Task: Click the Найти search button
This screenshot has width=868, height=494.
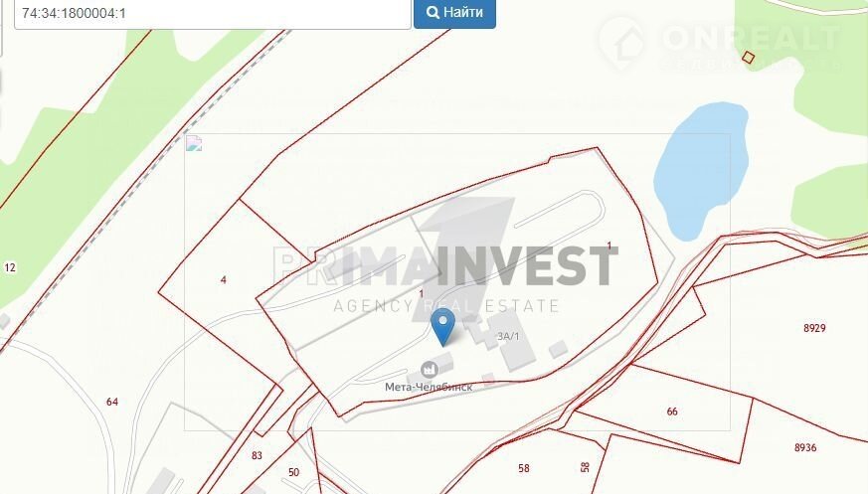Action: [x=454, y=12]
